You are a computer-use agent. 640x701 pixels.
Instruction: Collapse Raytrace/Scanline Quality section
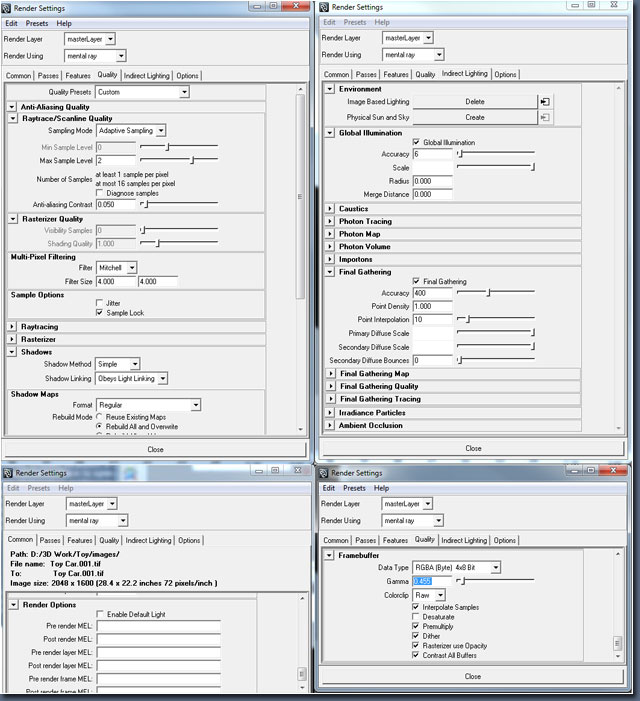[13, 118]
